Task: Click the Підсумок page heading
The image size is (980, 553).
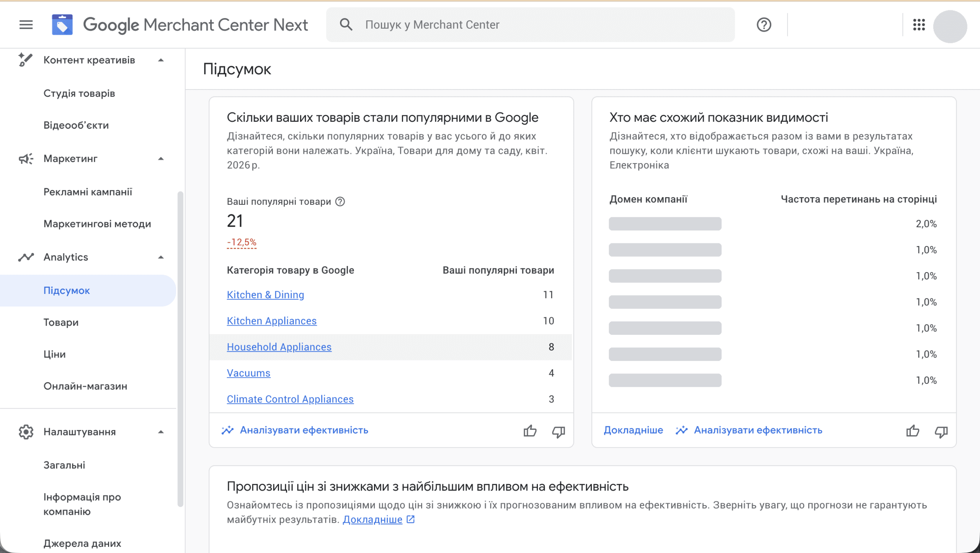Action: [x=237, y=69]
